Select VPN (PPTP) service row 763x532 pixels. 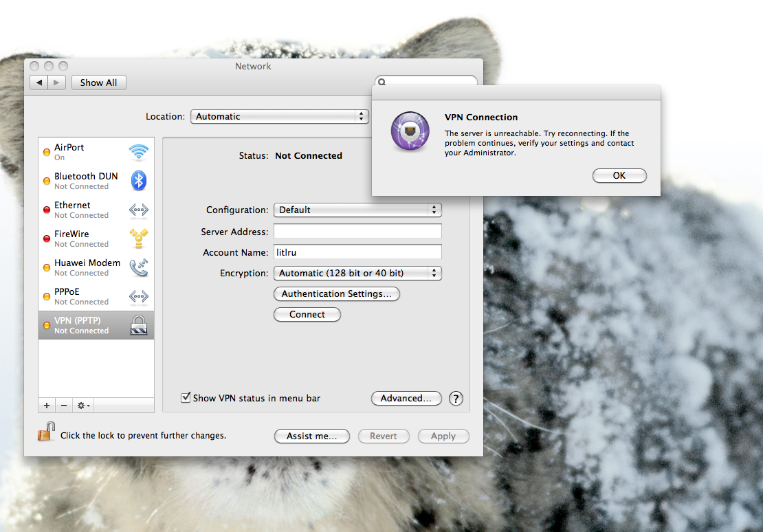tap(96, 325)
